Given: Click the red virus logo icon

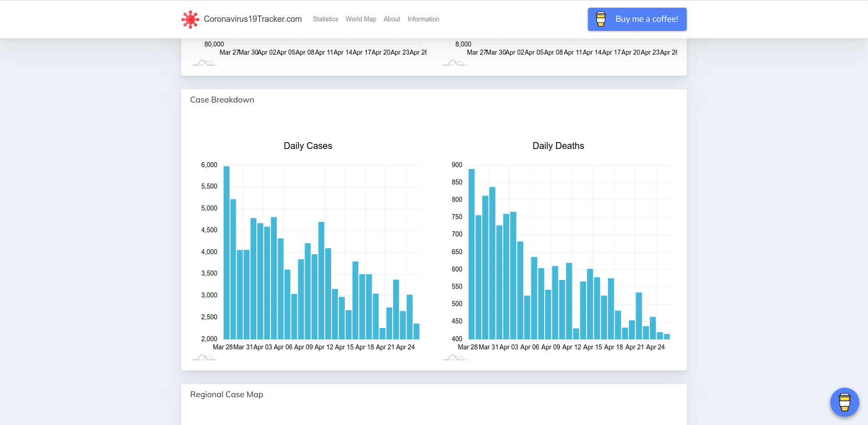Looking at the screenshot, I should tap(190, 19).
